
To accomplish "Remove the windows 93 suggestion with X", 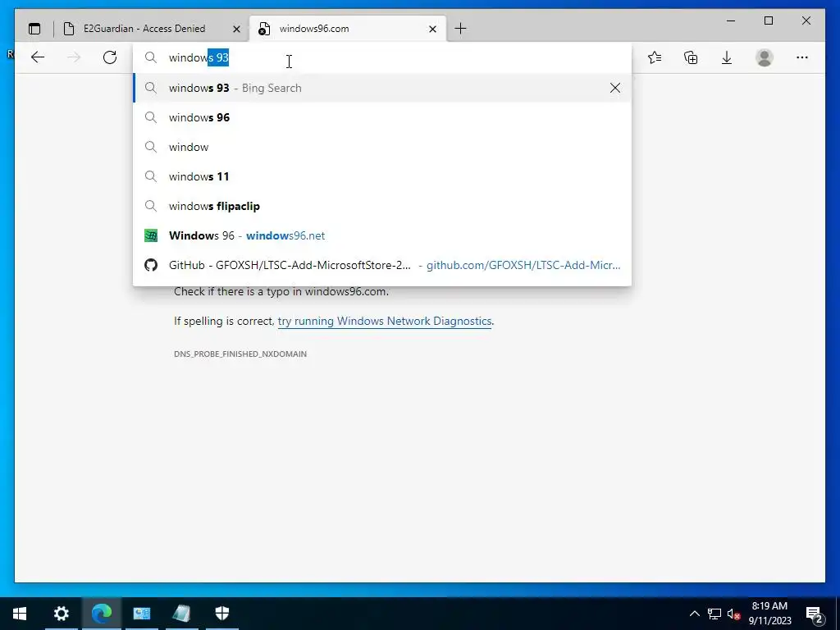I will (x=615, y=88).
